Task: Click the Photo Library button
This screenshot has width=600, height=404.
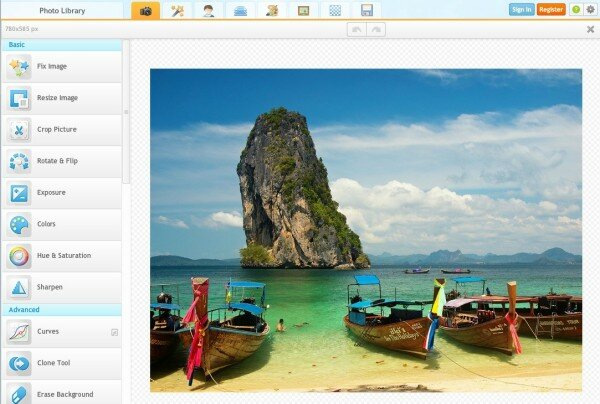Action: [x=62, y=10]
